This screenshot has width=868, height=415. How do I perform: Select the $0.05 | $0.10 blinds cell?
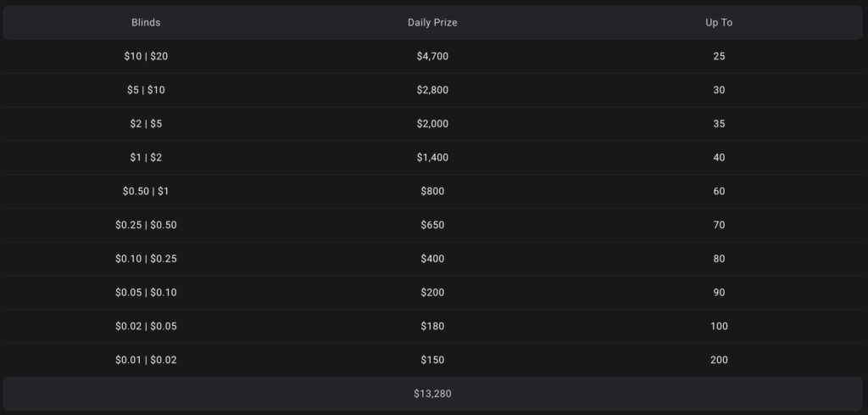pyautogui.click(x=146, y=293)
